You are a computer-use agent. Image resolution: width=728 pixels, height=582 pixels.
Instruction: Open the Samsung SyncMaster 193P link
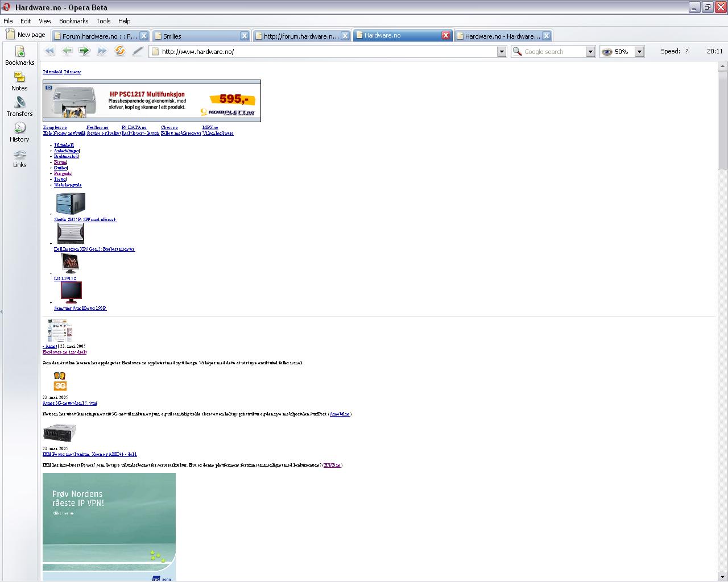(x=80, y=308)
